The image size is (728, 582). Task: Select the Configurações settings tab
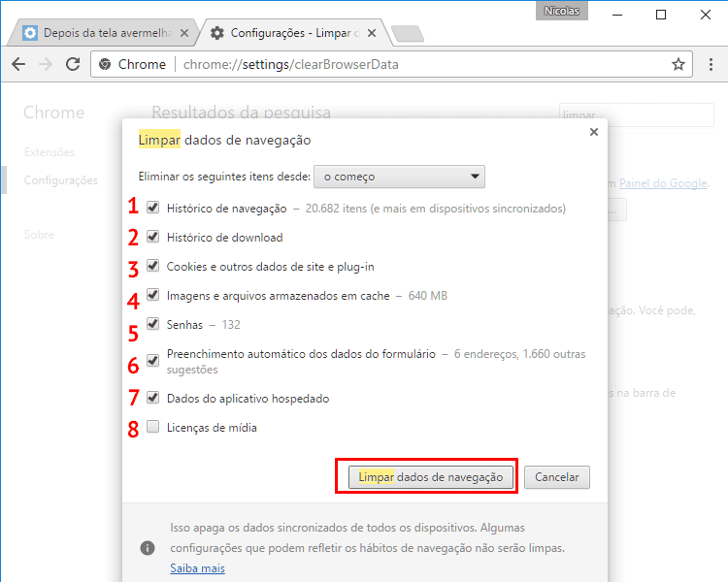(293, 33)
